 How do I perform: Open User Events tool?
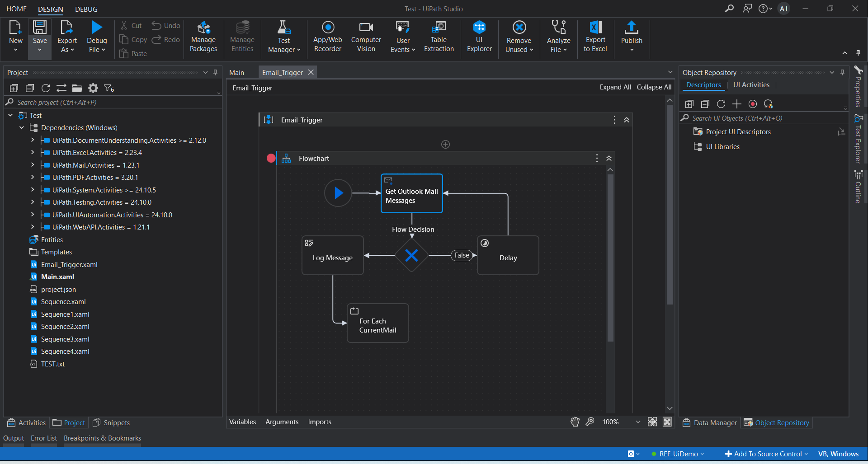click(403, 37)
